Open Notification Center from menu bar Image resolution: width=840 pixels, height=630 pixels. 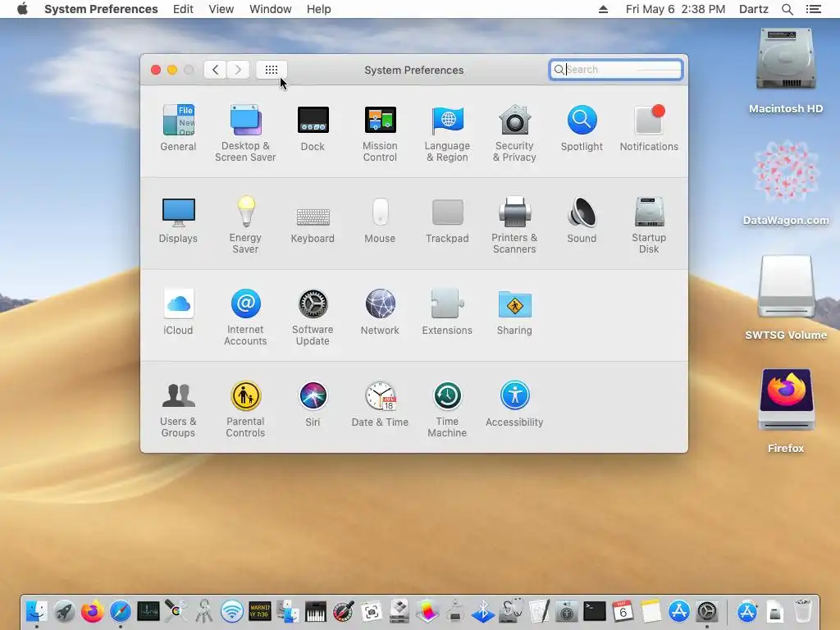(813, 9)
